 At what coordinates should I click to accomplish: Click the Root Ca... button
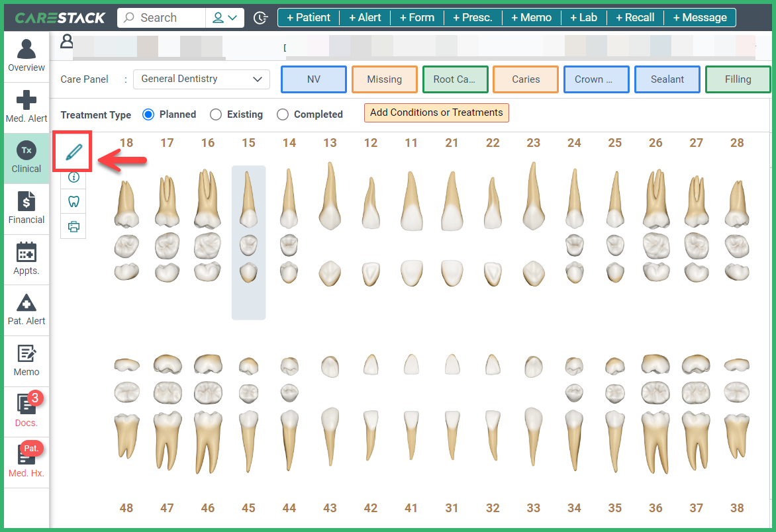tap(456, 79)
